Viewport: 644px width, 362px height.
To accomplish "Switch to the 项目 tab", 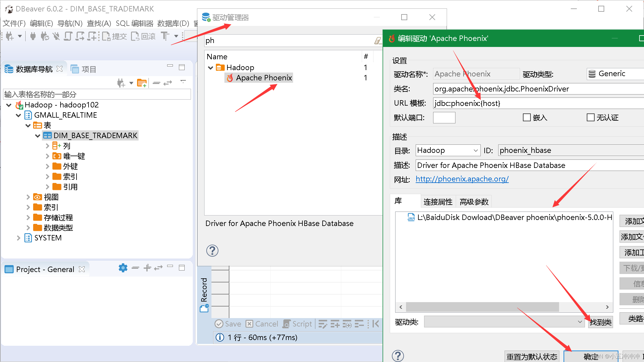I will 84,69.
